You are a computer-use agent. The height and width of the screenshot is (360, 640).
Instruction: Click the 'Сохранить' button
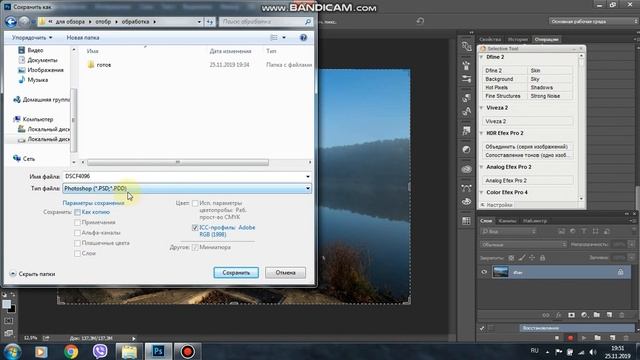coord(236,273)
